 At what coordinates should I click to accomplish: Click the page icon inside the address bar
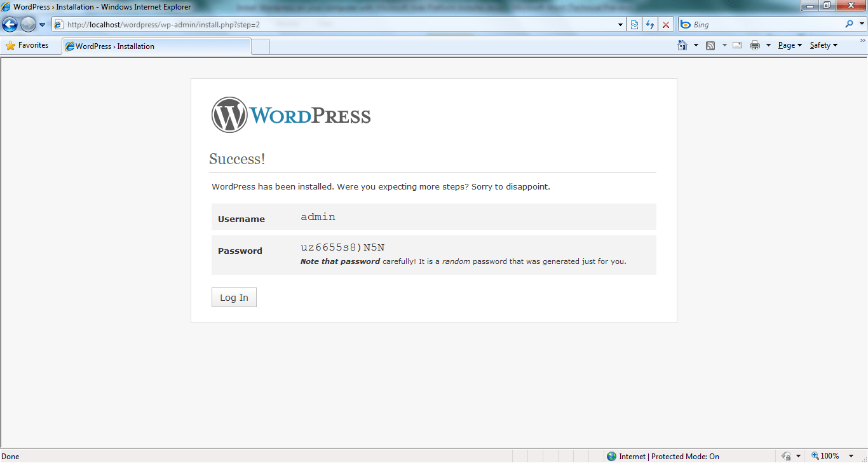58,25
